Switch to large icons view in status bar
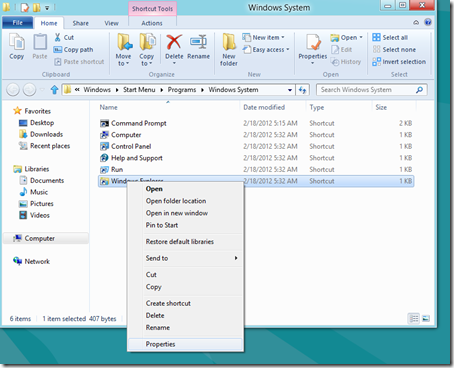 (x=426, y=318)
